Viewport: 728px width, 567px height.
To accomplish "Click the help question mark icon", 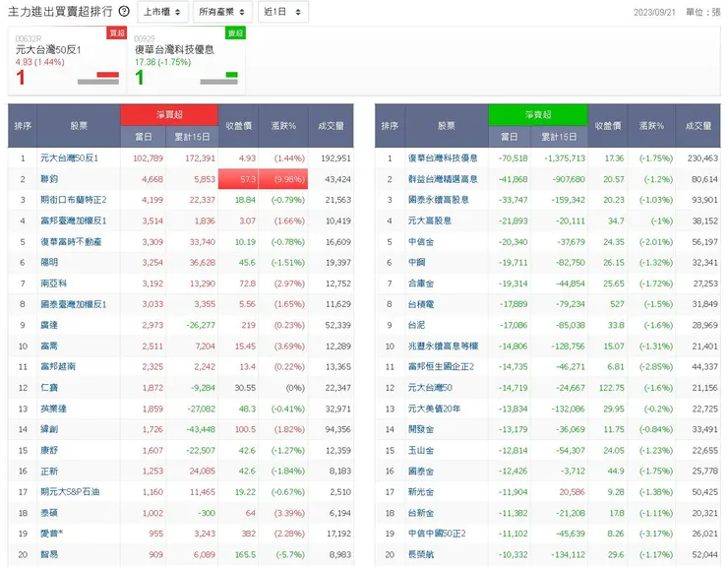I will coord(124,11).
